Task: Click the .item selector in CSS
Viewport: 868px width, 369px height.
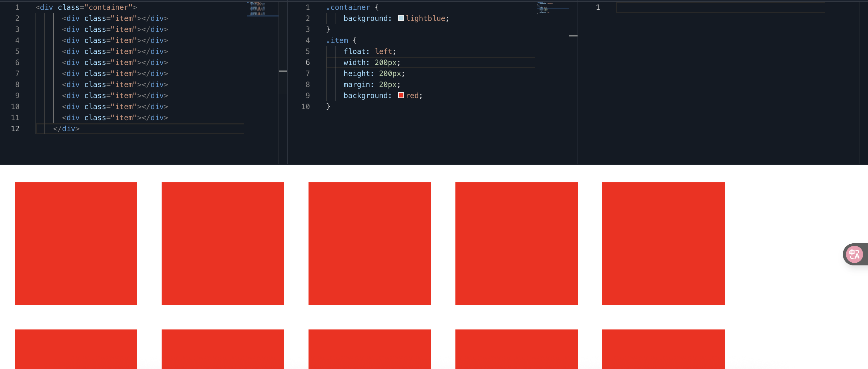Action: tap(337, 40)
